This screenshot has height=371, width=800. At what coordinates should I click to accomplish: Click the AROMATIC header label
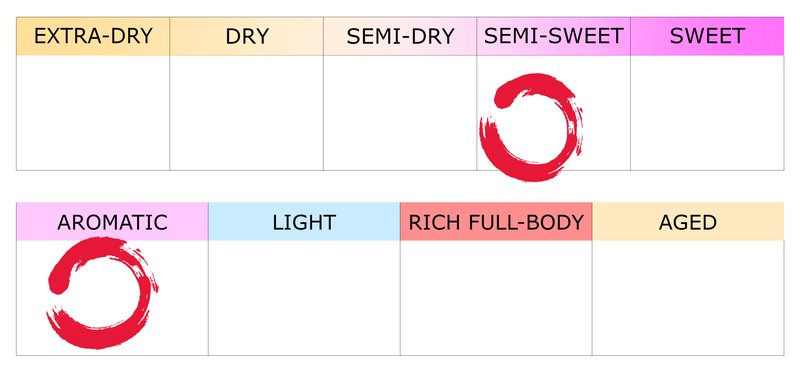pos(112,221)
